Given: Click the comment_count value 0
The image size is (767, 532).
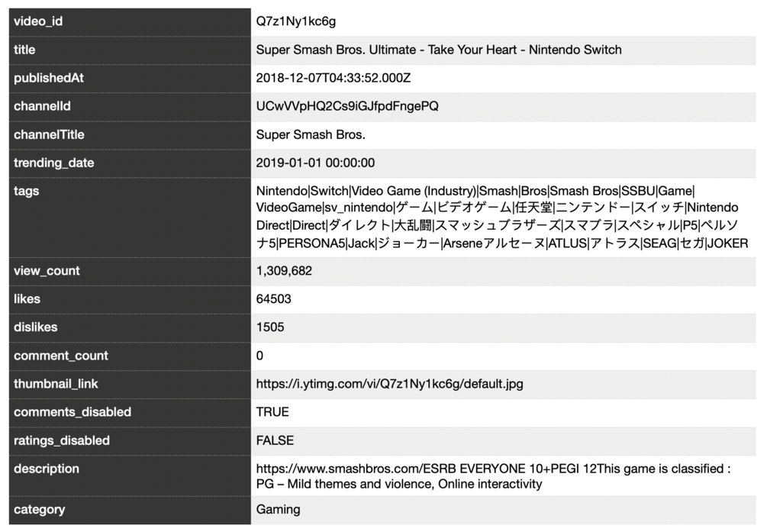Looking at the screenshot, I should 260,356.
